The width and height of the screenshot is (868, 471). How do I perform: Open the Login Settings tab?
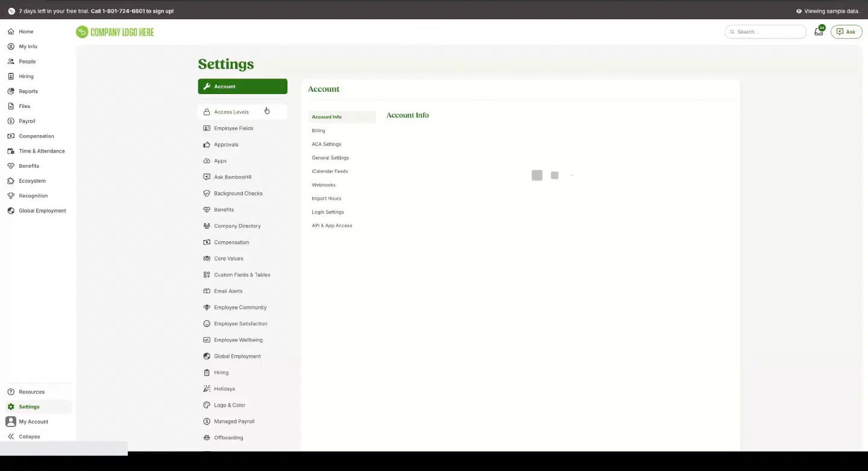click(x=327, y=212)
